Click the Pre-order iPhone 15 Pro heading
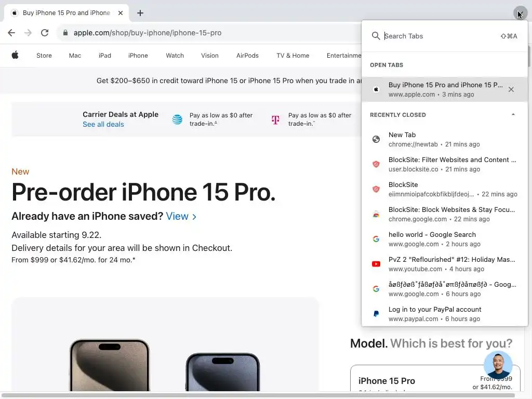 (143, 192)
